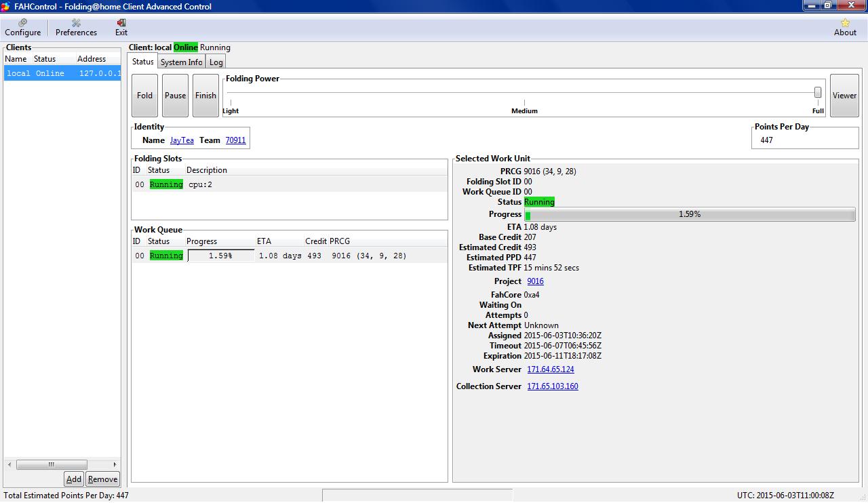
Task: Click the Pause button
Action: pos(175,96)
